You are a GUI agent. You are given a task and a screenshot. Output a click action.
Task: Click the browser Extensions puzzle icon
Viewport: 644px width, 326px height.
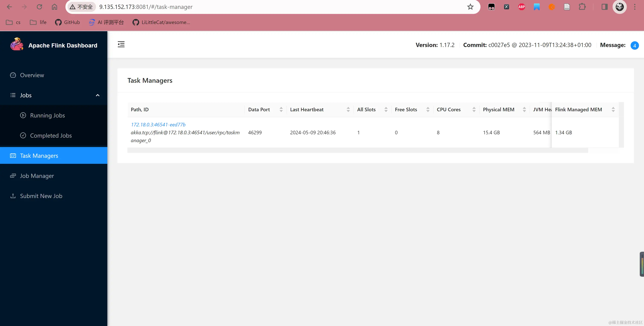[x=582, y=7]
